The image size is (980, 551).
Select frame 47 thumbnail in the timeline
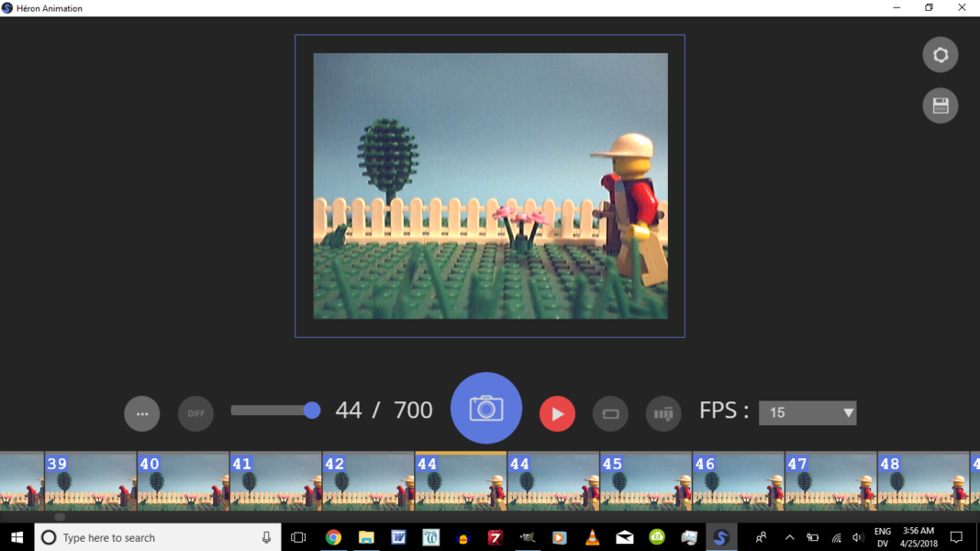pos(830,481)
